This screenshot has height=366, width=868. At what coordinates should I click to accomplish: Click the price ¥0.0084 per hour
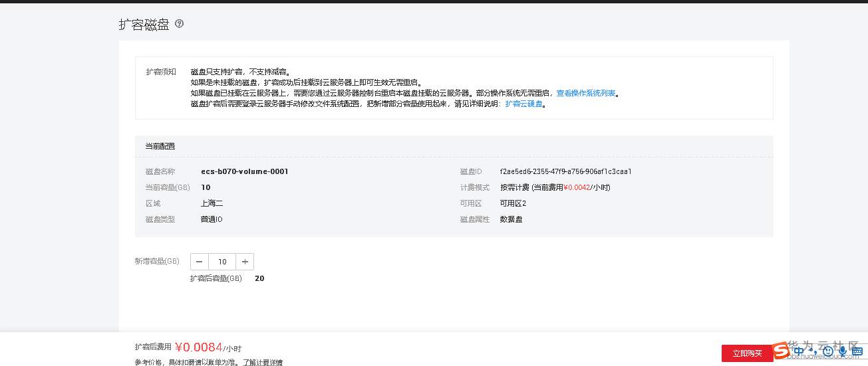click(208, 347)
